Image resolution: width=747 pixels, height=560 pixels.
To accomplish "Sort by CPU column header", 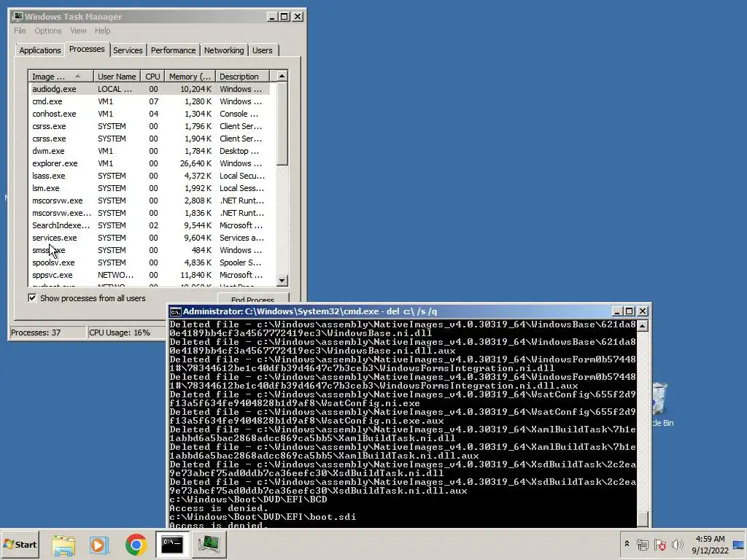I will (152, 76).
